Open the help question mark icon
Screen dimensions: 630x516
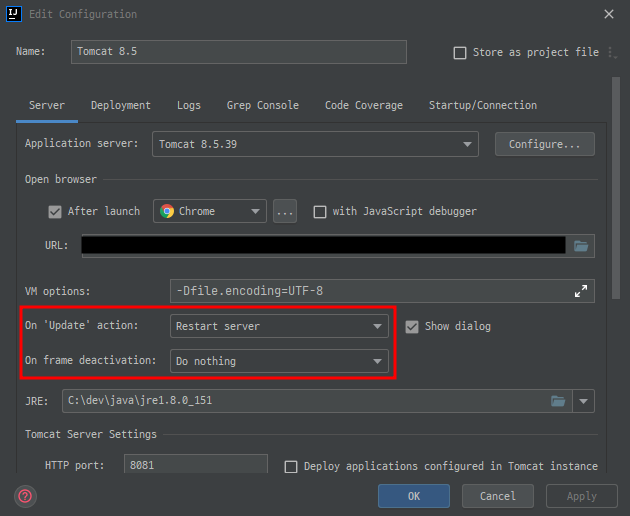pos(25,496)
